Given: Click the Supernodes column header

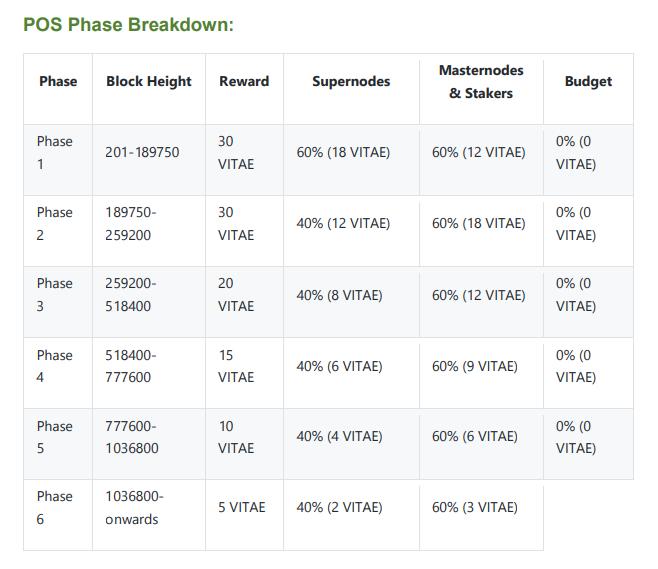Looking at the screenshot, I should click(351, 81).
